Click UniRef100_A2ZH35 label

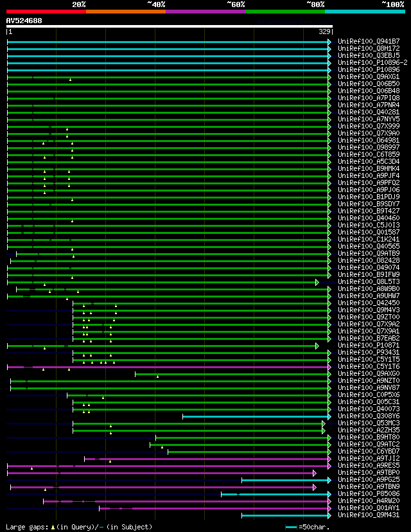coord(369,430)
